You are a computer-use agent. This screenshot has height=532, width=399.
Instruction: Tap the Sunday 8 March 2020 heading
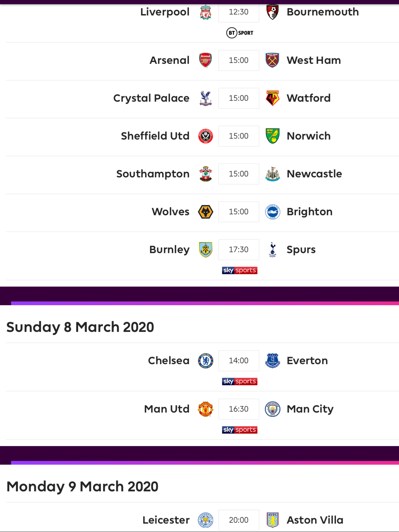point(80,327)
